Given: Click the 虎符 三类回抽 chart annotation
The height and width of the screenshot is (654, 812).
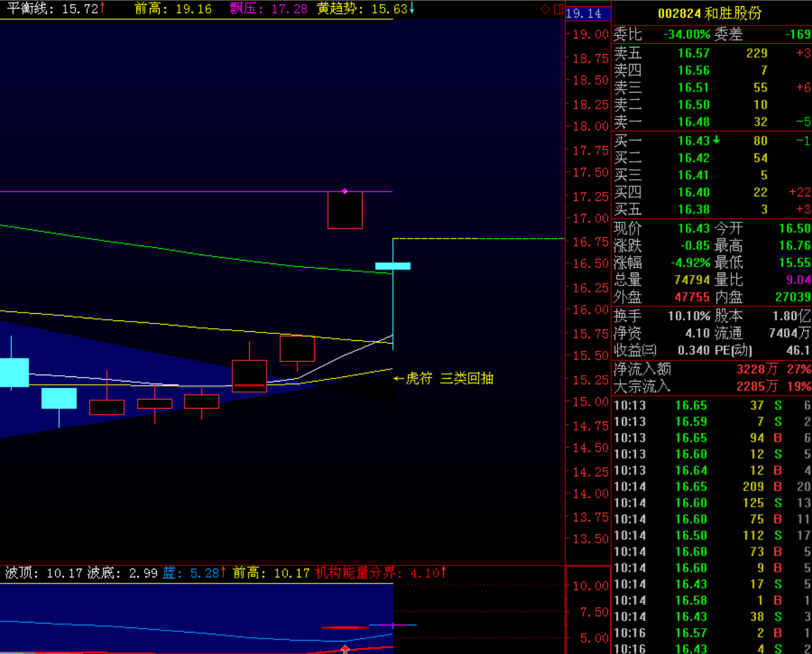Looking at the screenshot, I should click(x=443, y=379).
